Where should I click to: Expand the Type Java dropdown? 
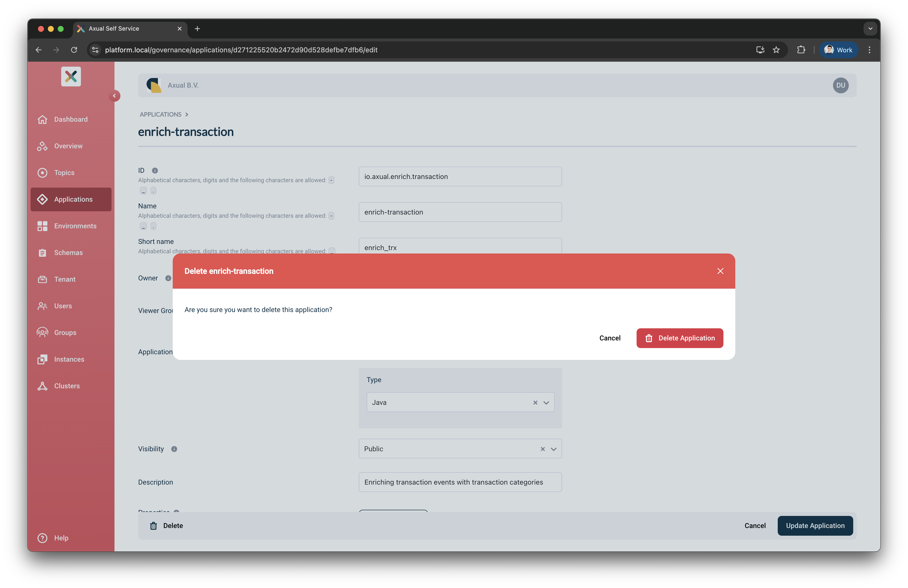(546, 403)
